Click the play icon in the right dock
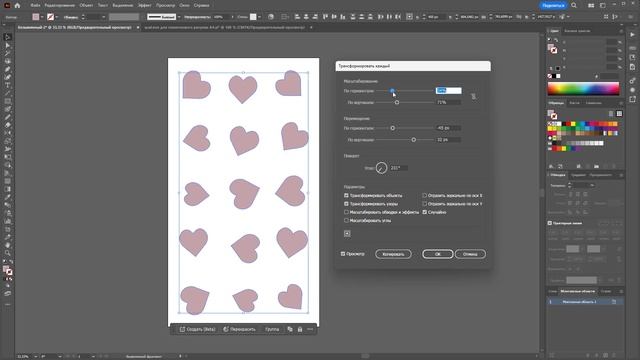Image resolution: width=640 pixels, height=360 pixels. 632,35
